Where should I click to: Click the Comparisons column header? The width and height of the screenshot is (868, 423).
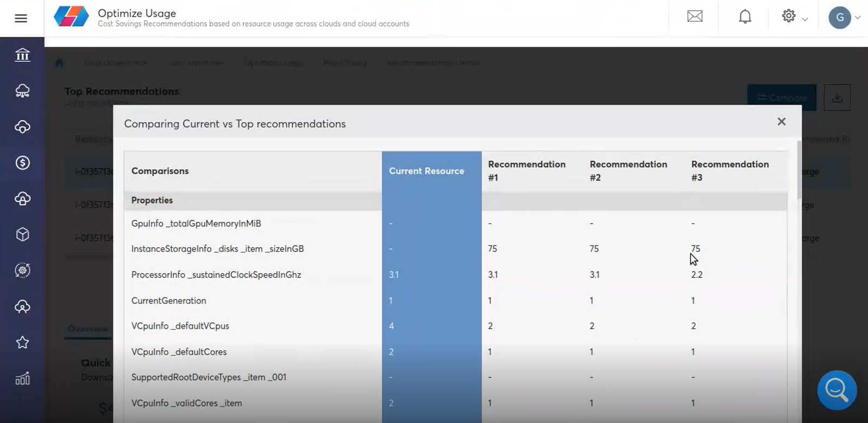click(160, 171)
